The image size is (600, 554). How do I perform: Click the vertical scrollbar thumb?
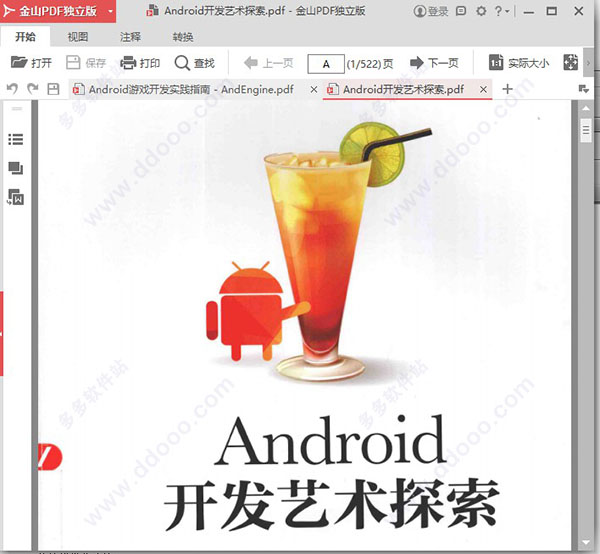[x=586, y=130]
